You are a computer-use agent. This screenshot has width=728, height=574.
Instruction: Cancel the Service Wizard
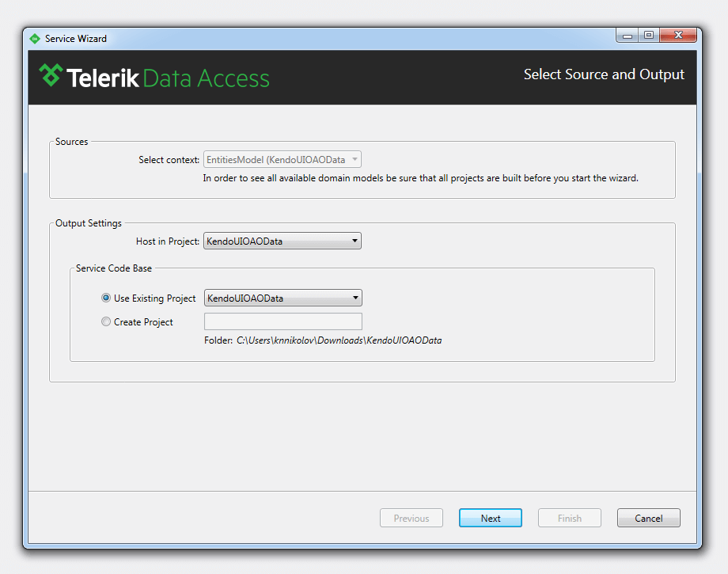coord(649,518)
